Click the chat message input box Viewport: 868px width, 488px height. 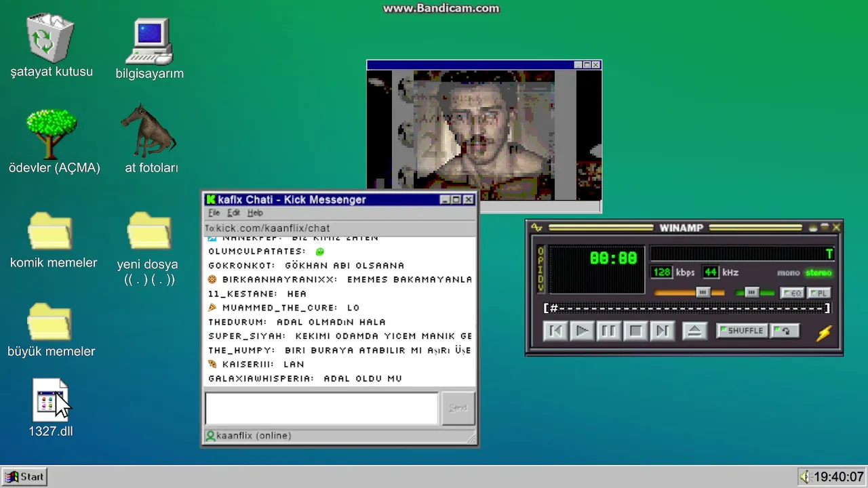coord(321,408)
